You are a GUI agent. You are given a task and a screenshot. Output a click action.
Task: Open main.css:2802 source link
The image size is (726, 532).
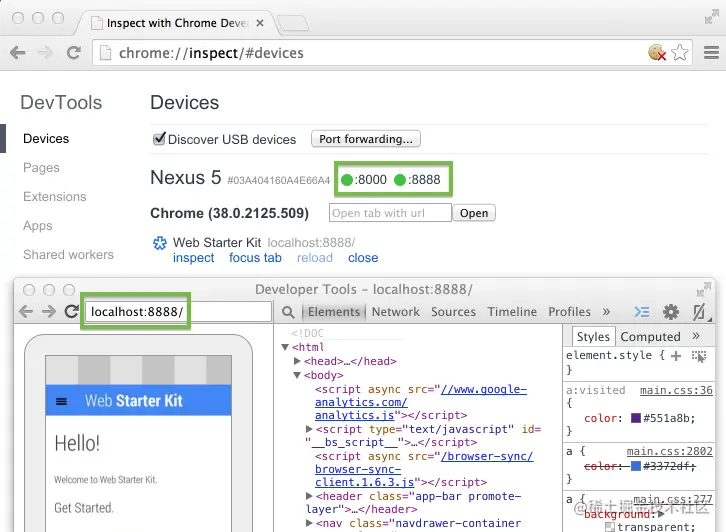(x=670, y=451)
